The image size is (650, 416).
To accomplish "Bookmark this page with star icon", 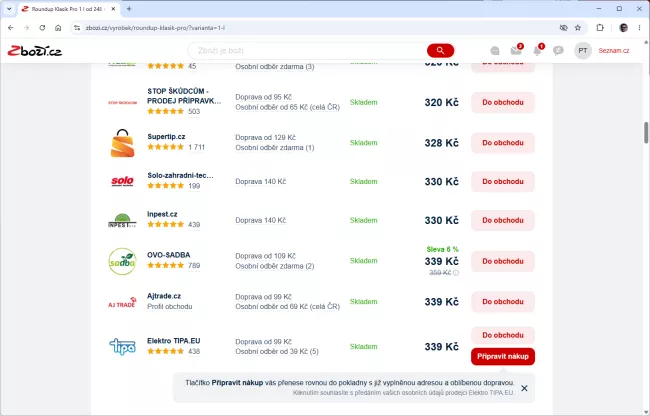I will pos(578,28).
